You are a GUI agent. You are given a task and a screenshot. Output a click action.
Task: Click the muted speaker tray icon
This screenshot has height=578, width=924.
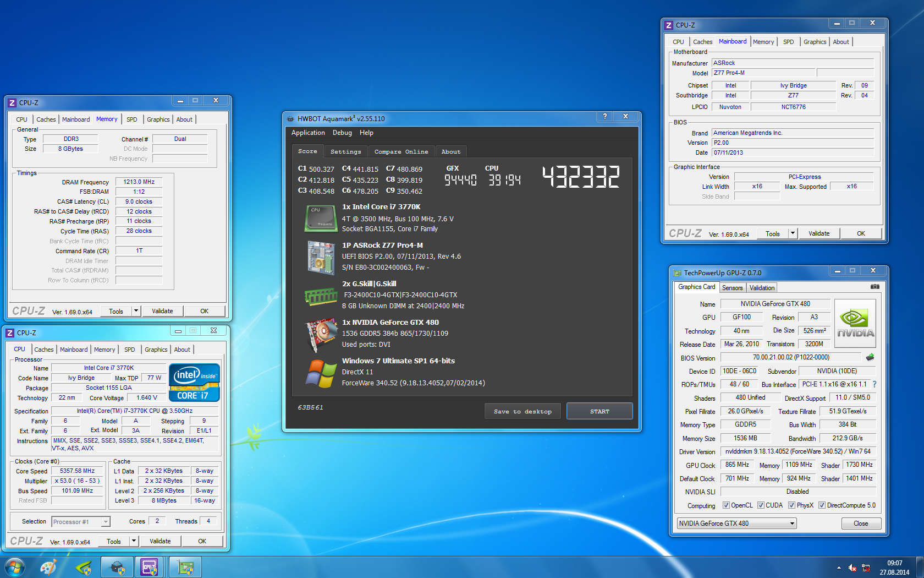(x=853, y=568)
